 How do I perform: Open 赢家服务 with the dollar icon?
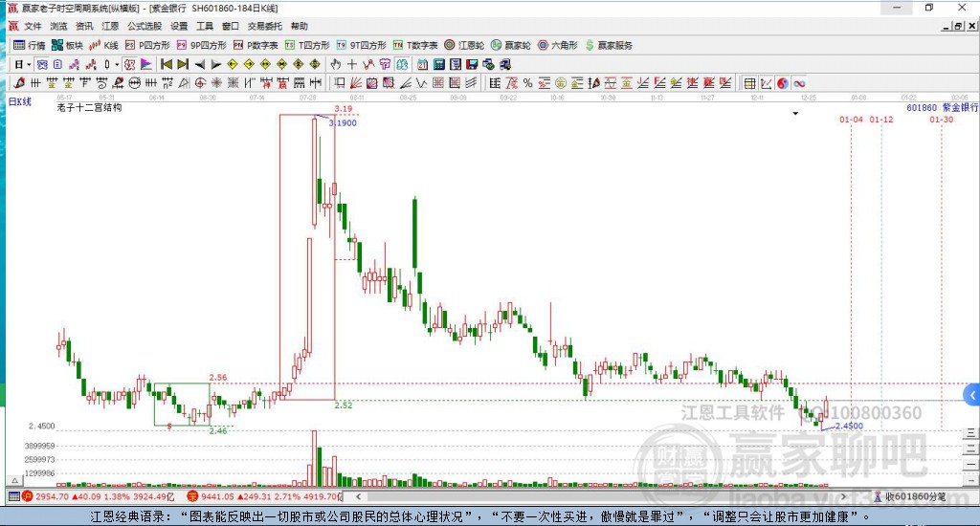click(x=608, y=45)
